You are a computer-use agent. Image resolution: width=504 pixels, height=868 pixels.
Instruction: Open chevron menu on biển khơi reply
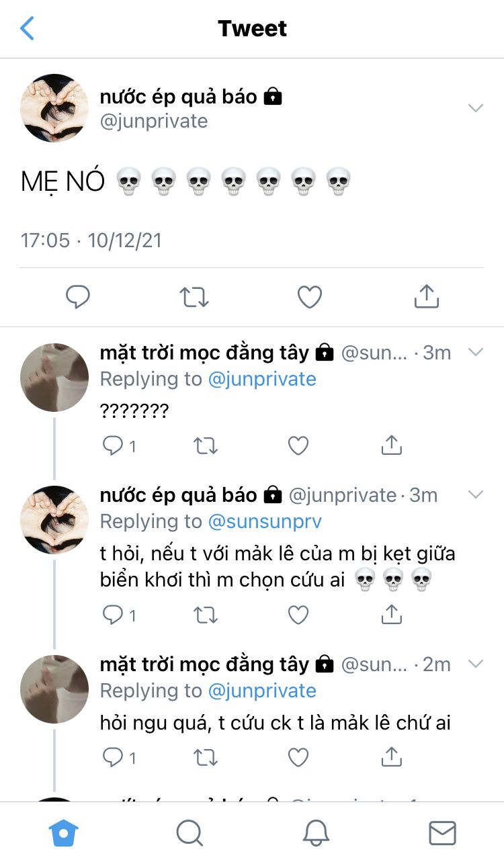(x=476, y=495)
